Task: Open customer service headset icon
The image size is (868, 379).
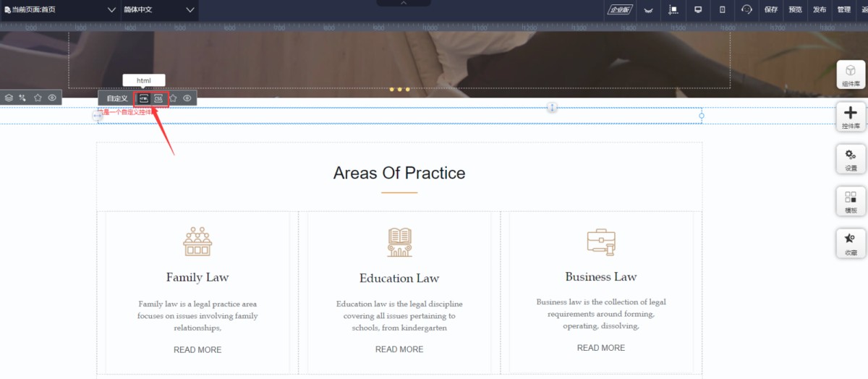Action: tap(746, 9)
